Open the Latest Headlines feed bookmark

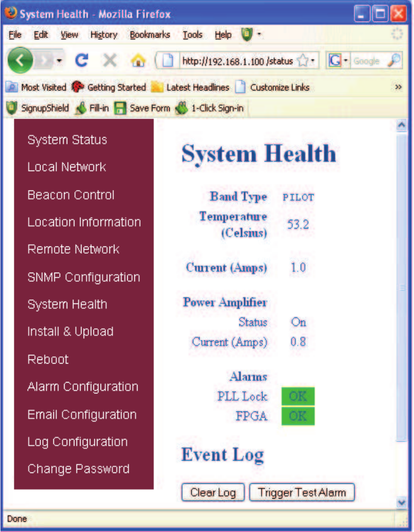pyautogui.click(x=190, y=87)
